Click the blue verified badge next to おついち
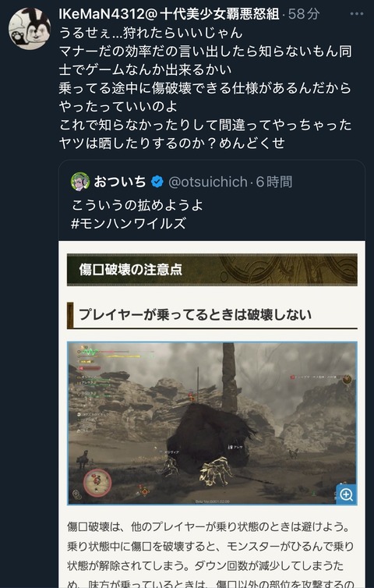The image size is (374, 588). pos(157,182)
